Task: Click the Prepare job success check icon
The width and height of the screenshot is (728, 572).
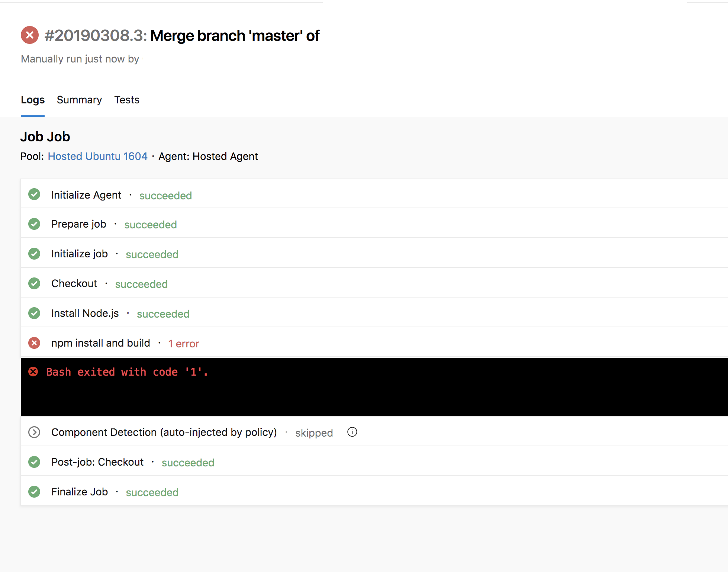Action: tap(34, 224)
